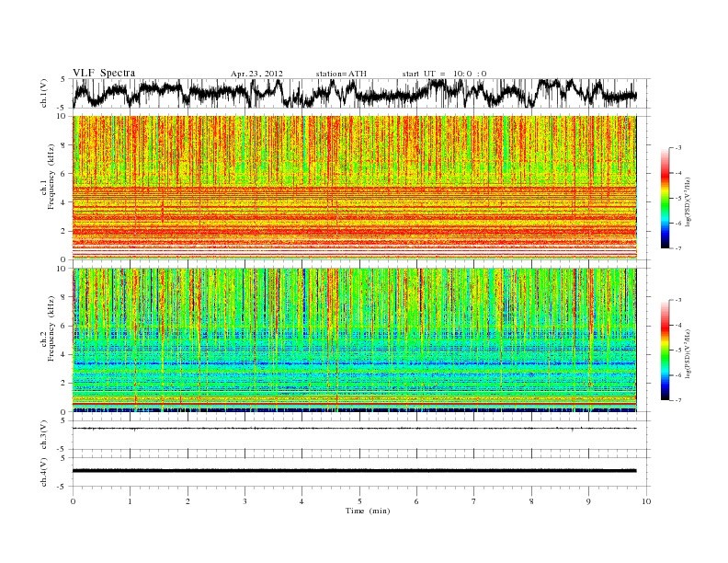The height and width of the screenshot is (563, 728).
Task: Click the "4" kHz tick on ch.2 spectrogram axis
Action: [64, 354]
